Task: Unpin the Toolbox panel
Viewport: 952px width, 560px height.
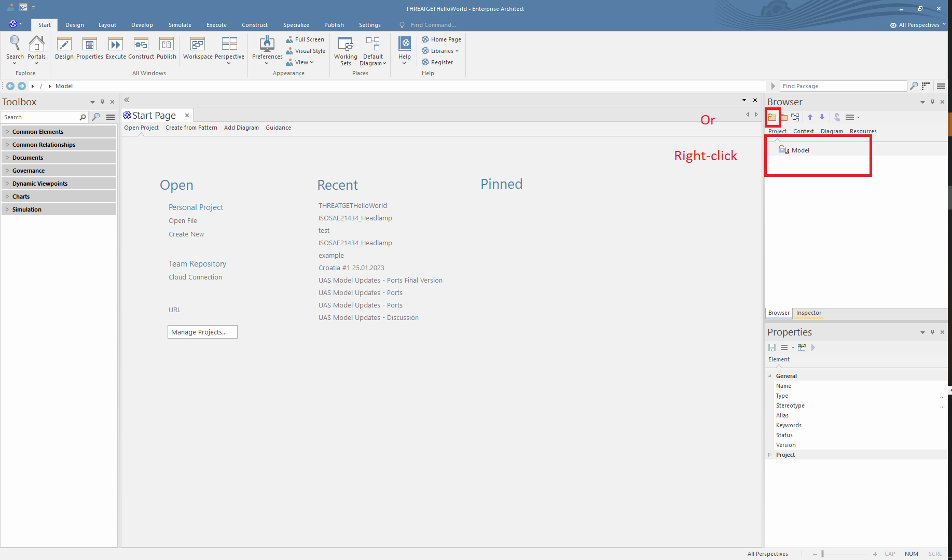Action: click(103, 102)
